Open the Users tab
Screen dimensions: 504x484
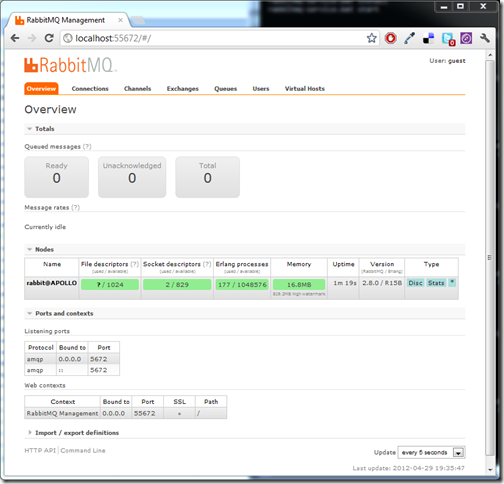[261, 89]
